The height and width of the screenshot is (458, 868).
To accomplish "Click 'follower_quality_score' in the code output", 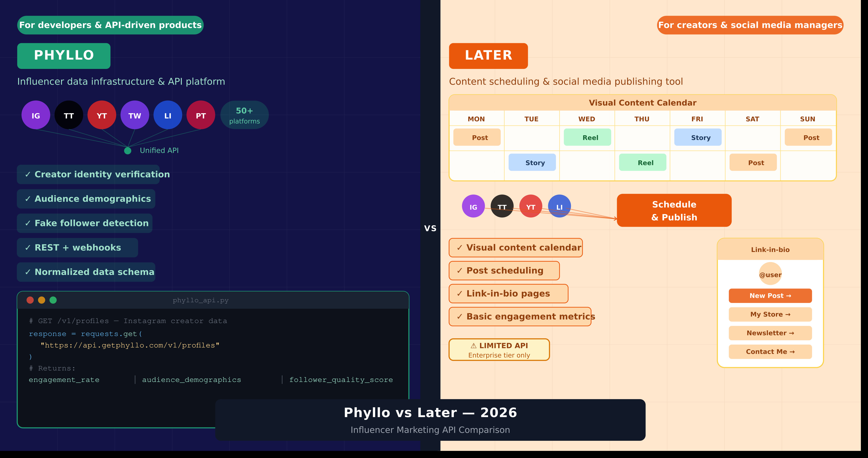I will [341, 380].
